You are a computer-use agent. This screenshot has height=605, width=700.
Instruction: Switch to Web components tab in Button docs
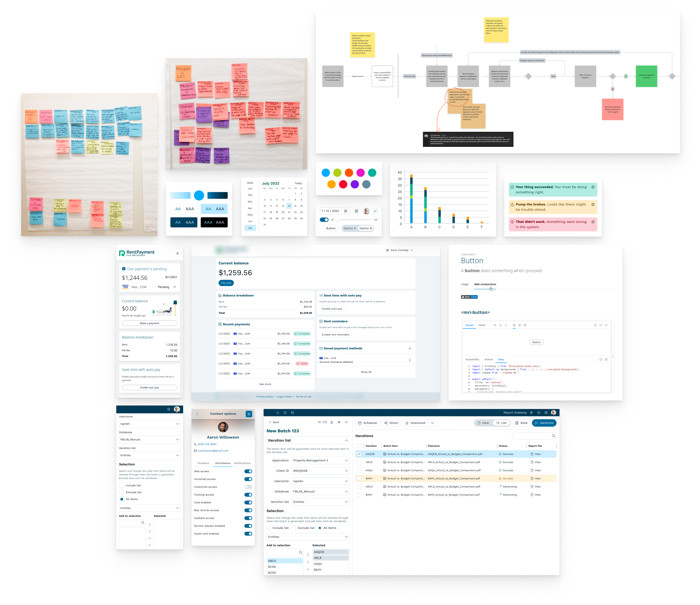pyautogui.click(x=485, y=284)
